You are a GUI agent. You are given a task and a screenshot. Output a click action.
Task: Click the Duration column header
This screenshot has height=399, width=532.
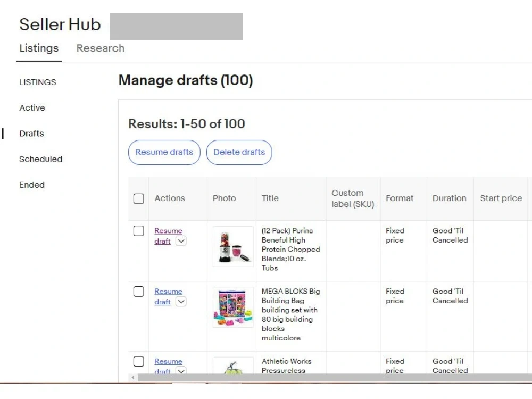450,198
